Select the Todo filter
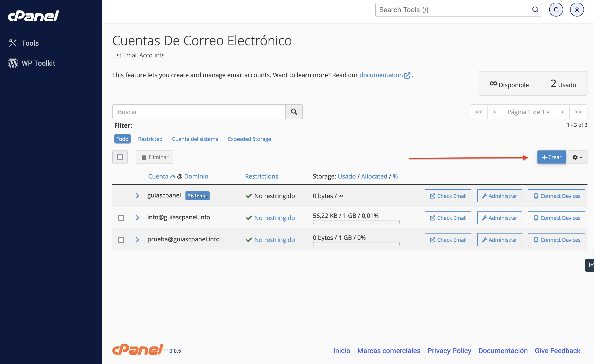Screen dimensions: 594x364 point(122,139)
